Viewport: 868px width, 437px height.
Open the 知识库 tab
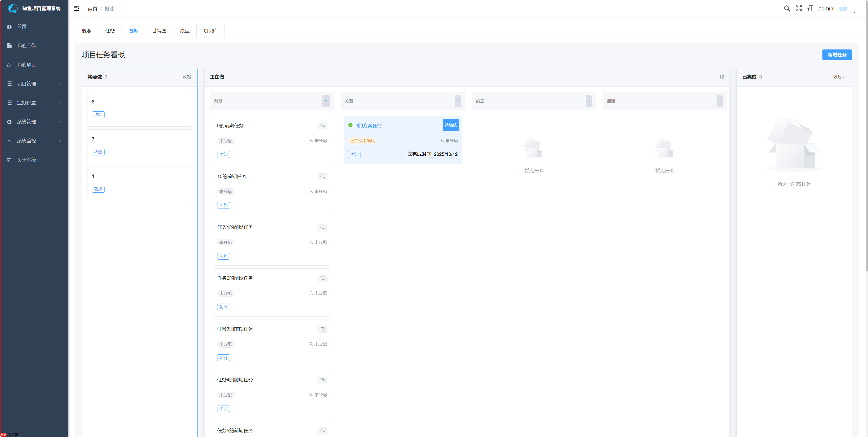click(x=210, y=31)
